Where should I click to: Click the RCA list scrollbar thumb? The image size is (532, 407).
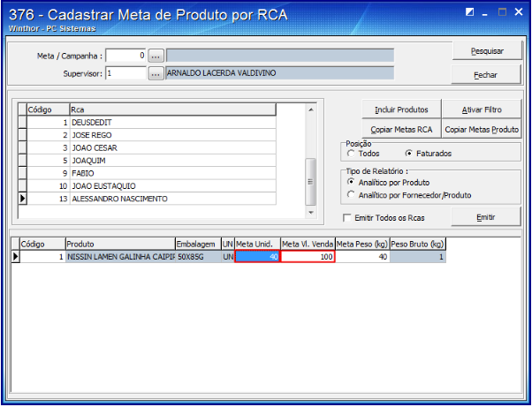pos(311,182)
